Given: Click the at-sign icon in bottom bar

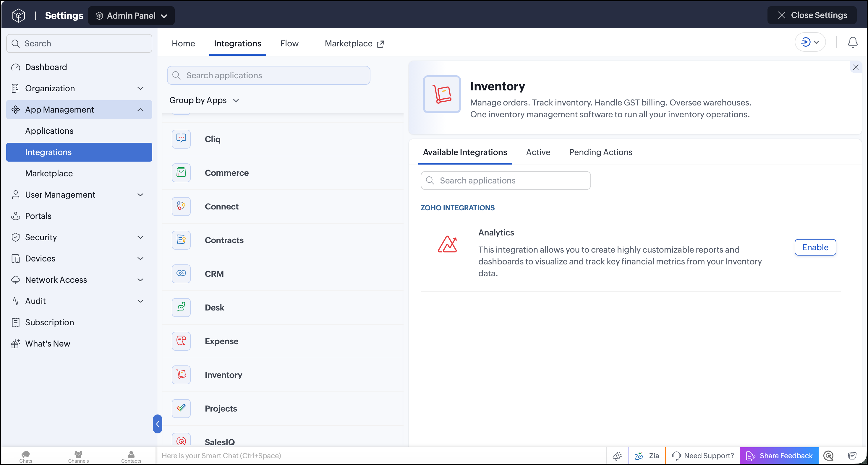Looking at the screenshot, I should click(x=828, y=456).
